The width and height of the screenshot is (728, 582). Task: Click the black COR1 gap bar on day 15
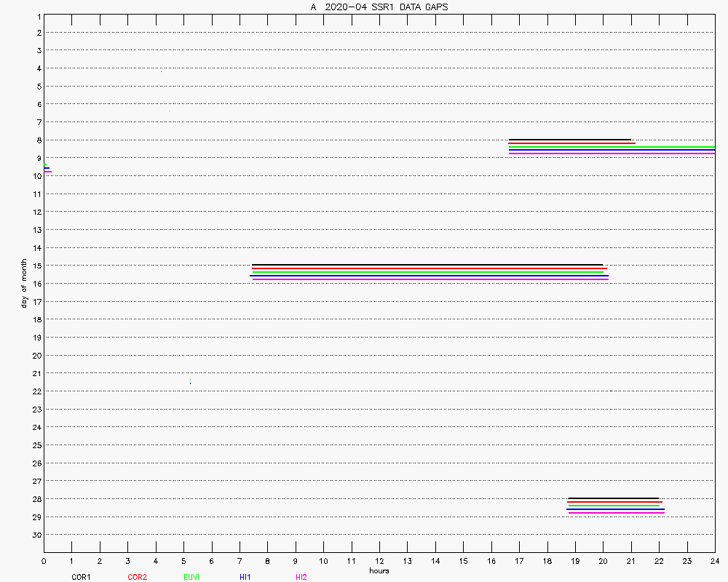click(x=427, y=265)
